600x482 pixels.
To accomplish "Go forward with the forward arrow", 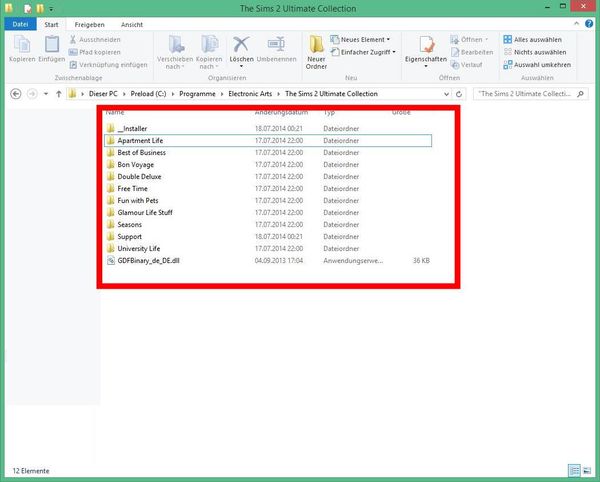I will 32,94.
